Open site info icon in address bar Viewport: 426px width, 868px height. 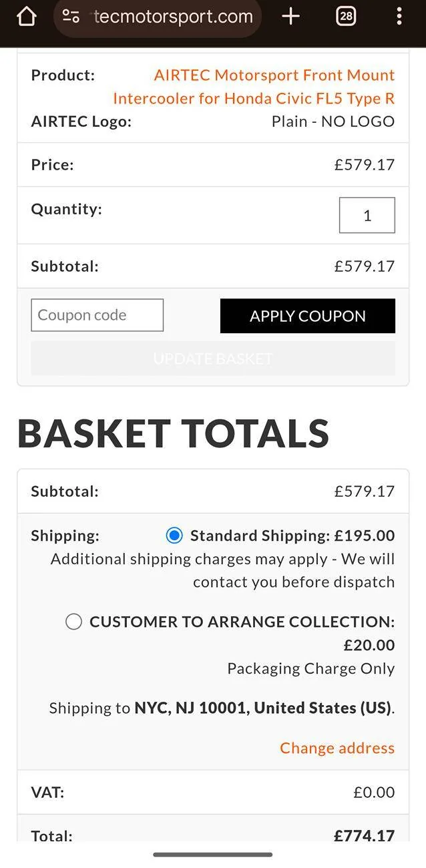[x=71, y=17]
